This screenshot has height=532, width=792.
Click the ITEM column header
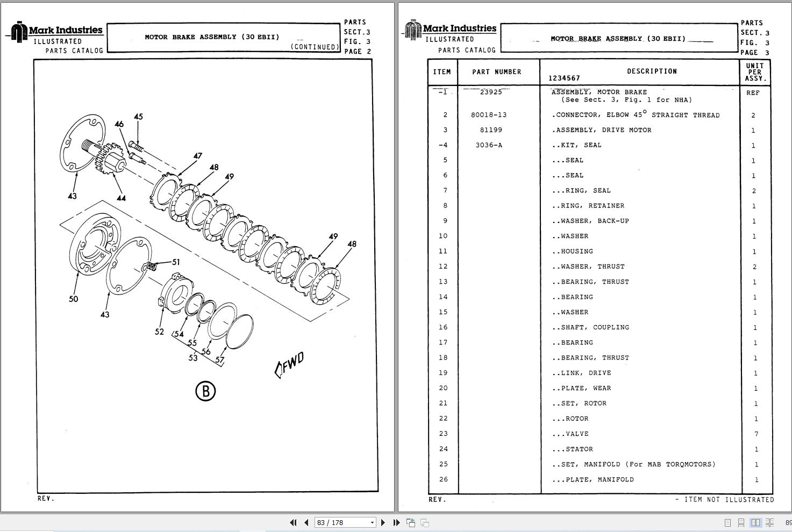(442, 71)
